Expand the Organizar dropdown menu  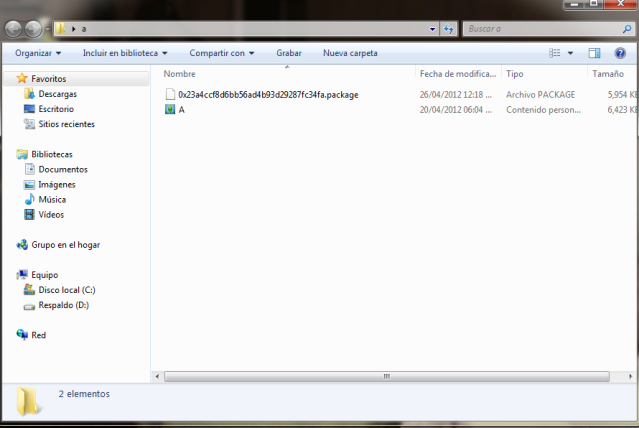coord(38,53)
